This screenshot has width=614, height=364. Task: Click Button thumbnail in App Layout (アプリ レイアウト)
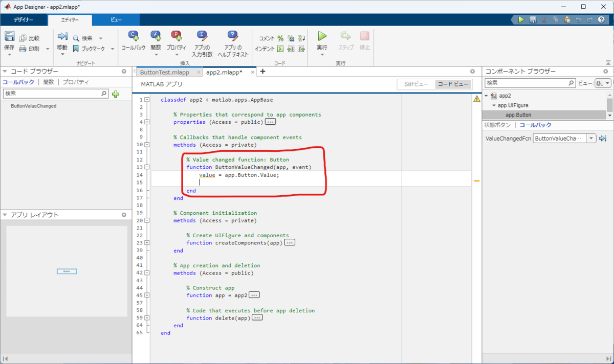67,271
